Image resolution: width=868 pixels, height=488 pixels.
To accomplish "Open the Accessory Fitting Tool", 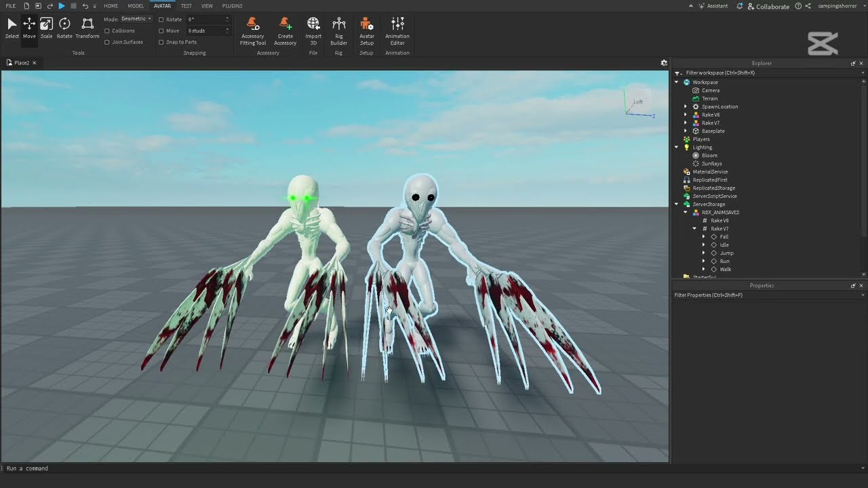I will [x=252, y=31].
